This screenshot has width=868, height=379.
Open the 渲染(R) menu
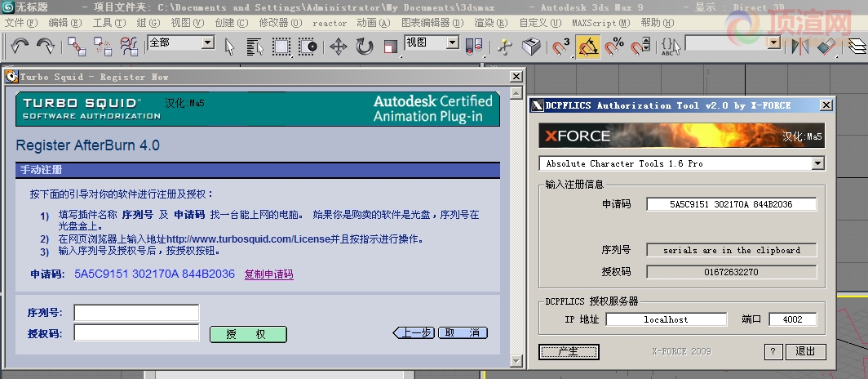(491, 23)
